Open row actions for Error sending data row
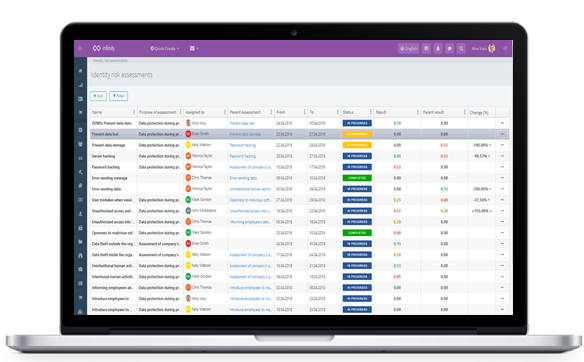 coord(502,189)
